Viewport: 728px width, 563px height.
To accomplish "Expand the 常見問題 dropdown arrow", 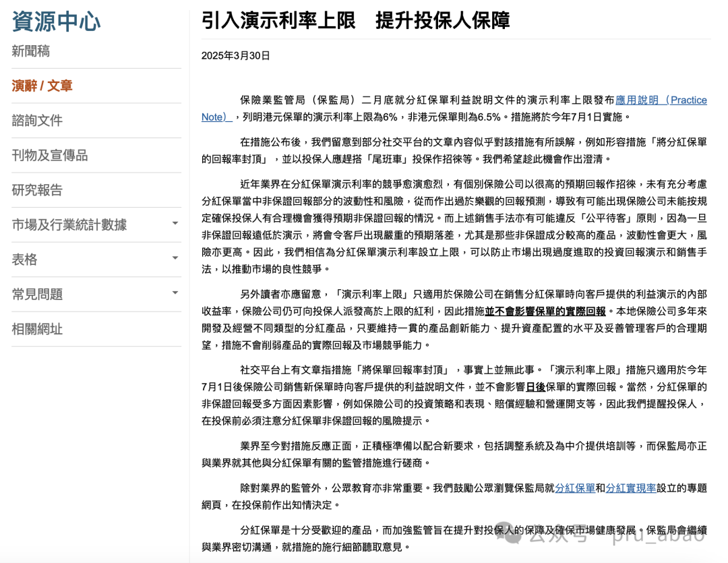I will point(175,293).
